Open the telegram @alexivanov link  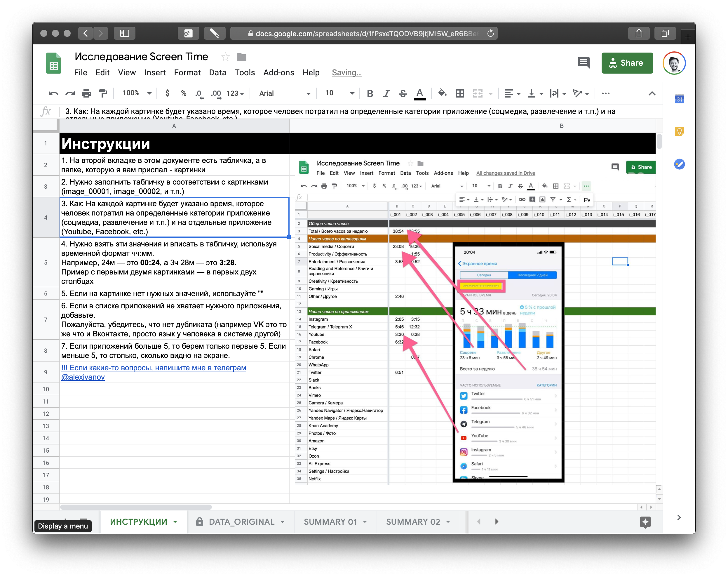[83, 377]
